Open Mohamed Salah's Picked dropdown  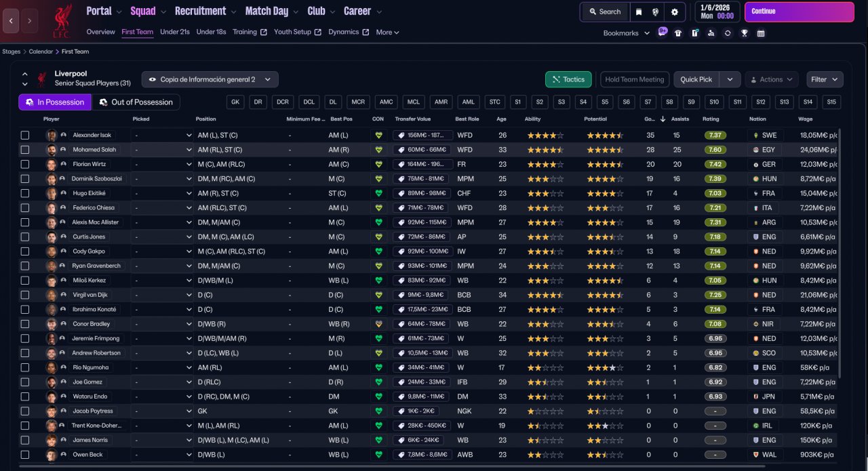pos(163,150)
